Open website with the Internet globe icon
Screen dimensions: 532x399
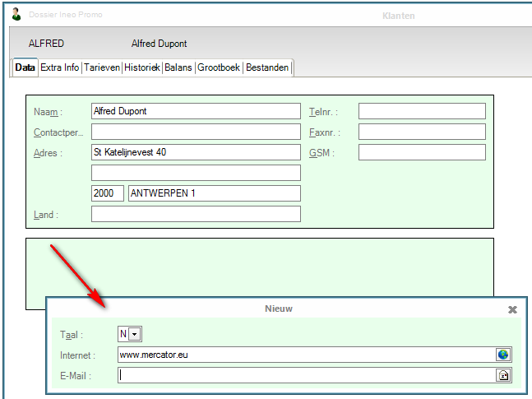pyautogui.click(x=503, y=355)
